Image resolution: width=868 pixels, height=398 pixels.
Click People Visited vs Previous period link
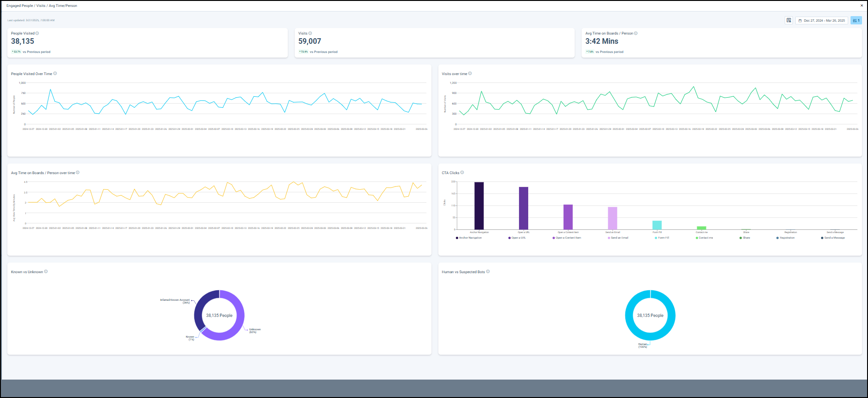pyautogui.click(x=36, y=52)
